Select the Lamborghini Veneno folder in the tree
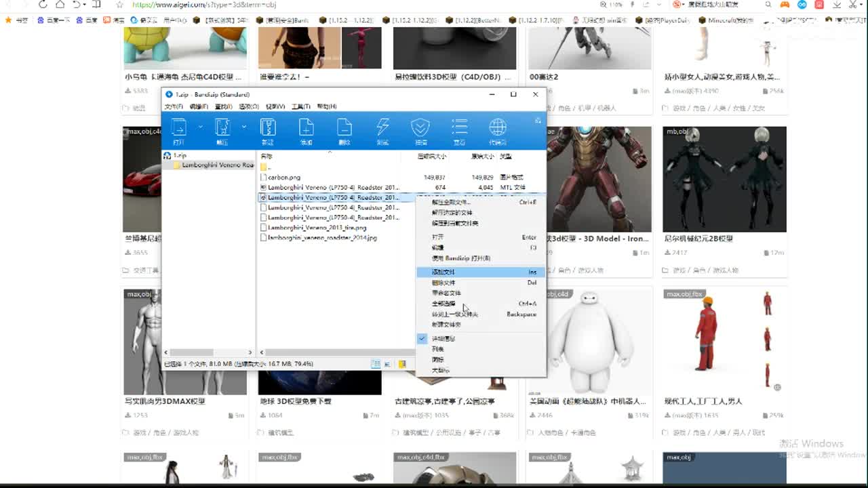The height and width of the screenshot is (488, 868). pos(213,165)
